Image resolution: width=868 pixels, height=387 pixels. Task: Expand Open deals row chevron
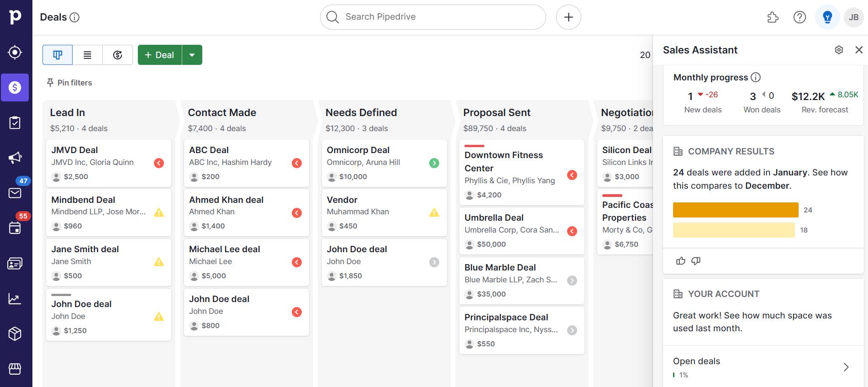click(x=846, y=367)
